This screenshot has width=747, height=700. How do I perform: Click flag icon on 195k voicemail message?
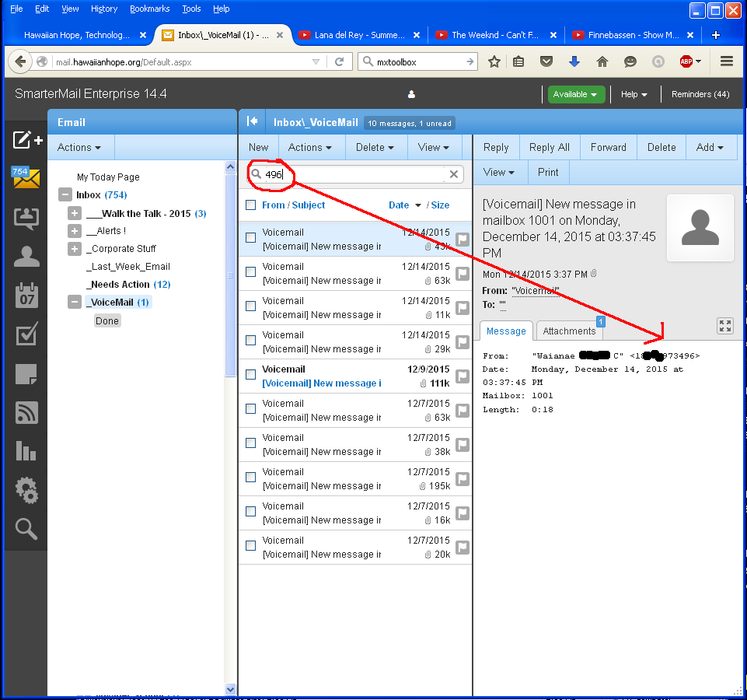tap(462, 479)
